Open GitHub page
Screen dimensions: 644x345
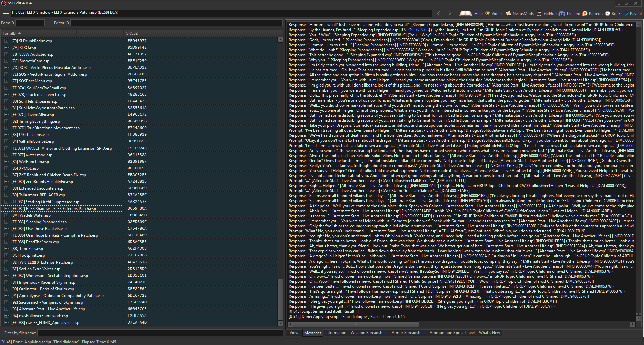tap(547, 14)
